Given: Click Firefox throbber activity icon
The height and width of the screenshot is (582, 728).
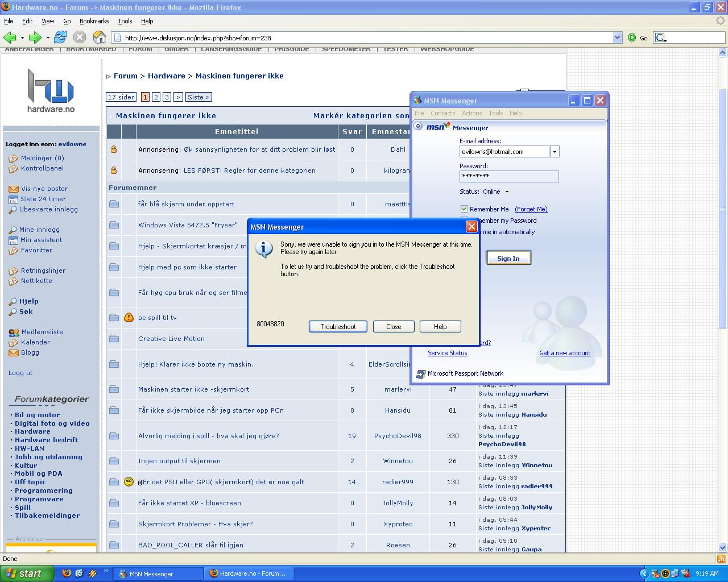Looking at the screenshot, I should click(720, 21).
